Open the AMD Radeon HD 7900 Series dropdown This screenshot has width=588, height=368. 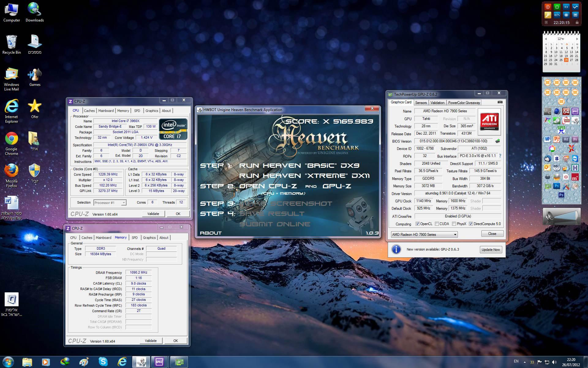tap(424, 234)
